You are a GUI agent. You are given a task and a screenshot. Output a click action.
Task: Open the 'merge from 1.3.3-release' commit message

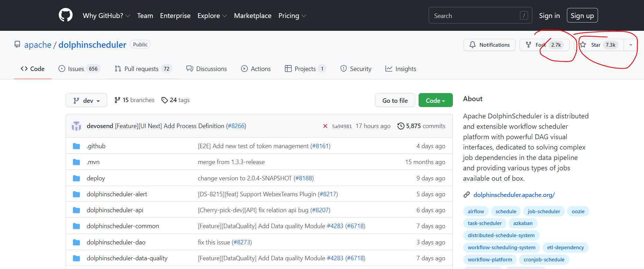231,162
